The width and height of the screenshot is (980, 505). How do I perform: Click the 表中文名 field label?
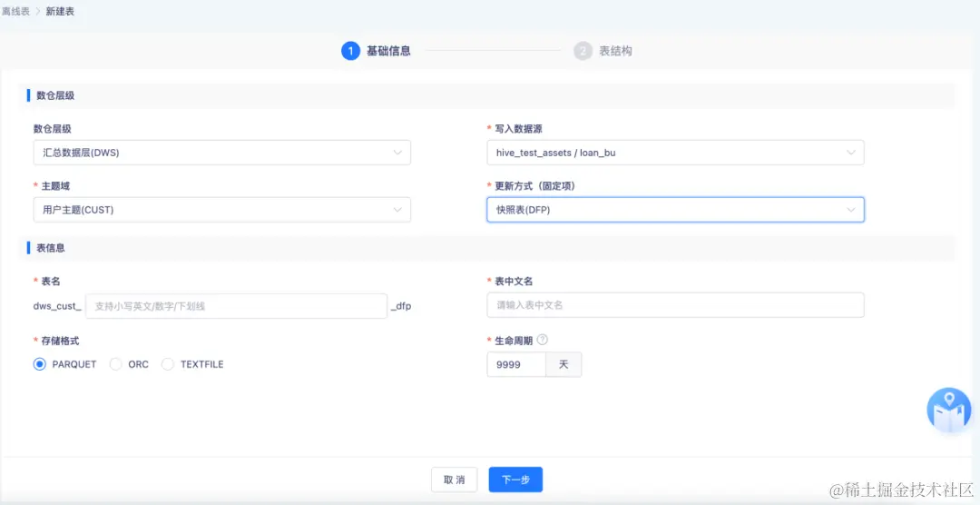click(514, 282)
